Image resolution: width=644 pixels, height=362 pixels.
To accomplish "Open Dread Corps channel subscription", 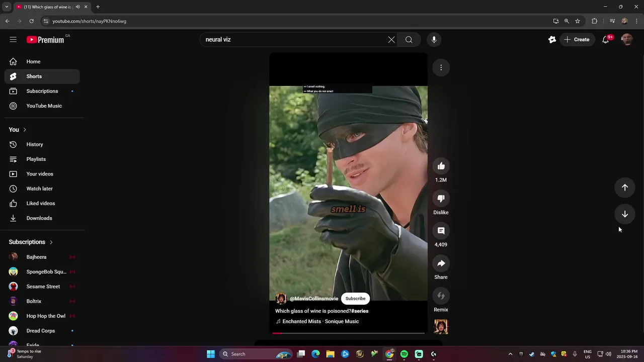I will tap(42, 331).
